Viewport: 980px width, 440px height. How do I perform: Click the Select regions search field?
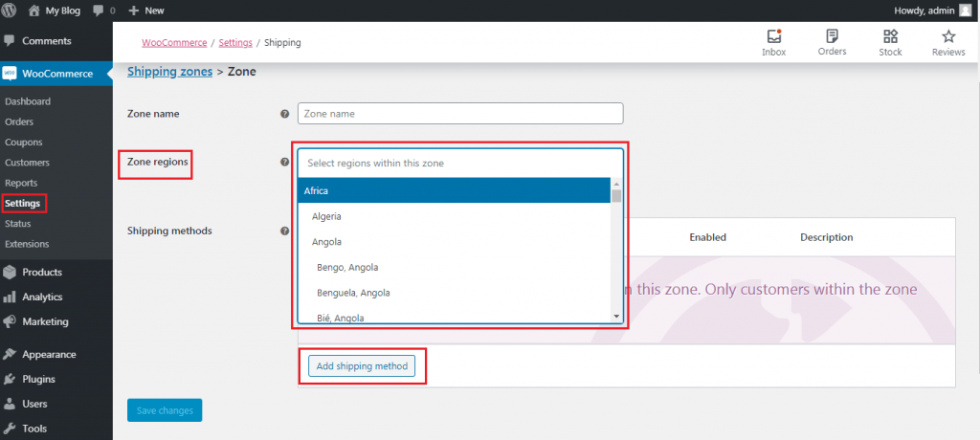point(460,164)
